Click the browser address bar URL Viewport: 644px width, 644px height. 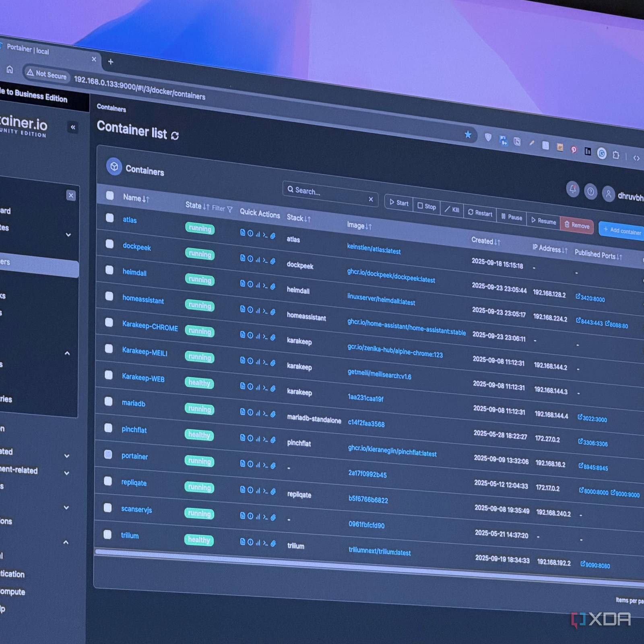pos(139,88)
